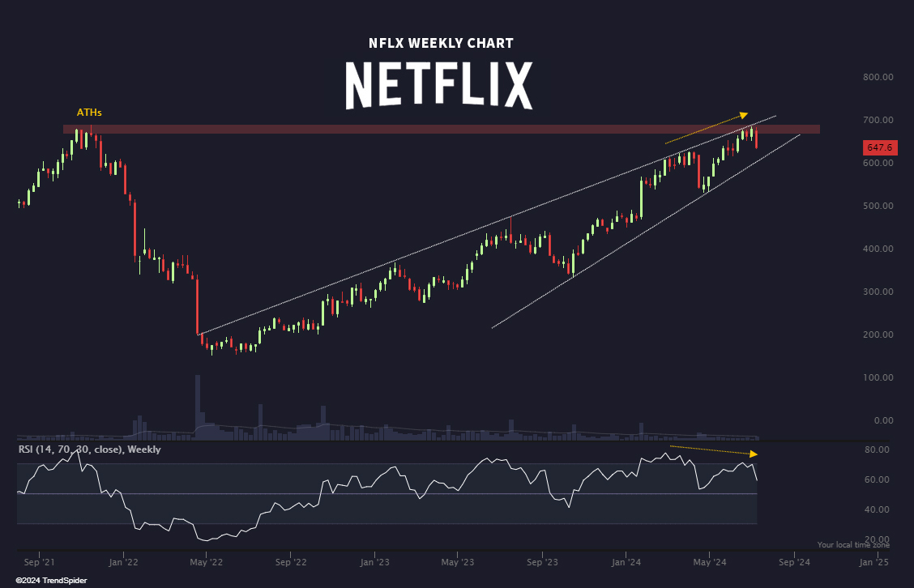Click the May '23 date label
The height and width of the screenshot is (588, 914).
[458, 562]
